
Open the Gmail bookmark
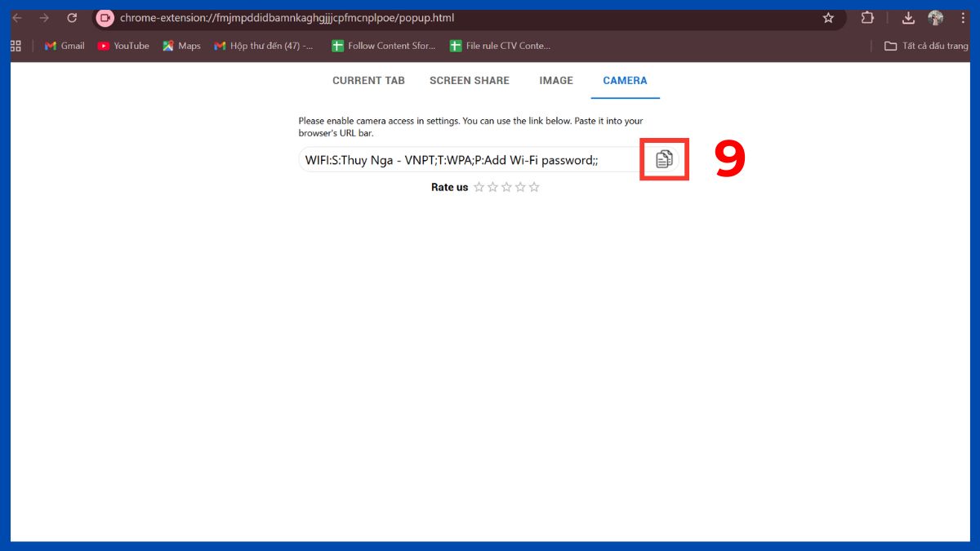pos(65,46)
